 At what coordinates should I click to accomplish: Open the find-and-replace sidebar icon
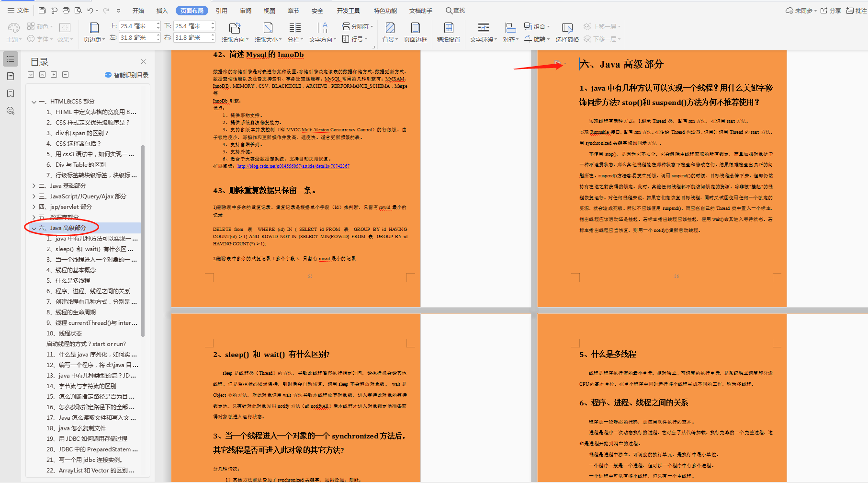[x=11, y=111]
